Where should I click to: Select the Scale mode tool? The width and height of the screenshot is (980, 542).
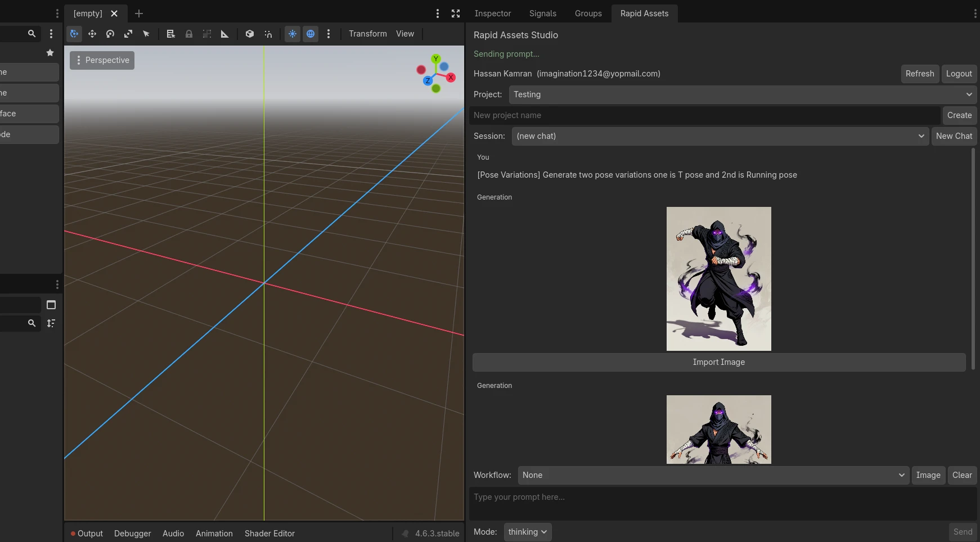point(128,34)
